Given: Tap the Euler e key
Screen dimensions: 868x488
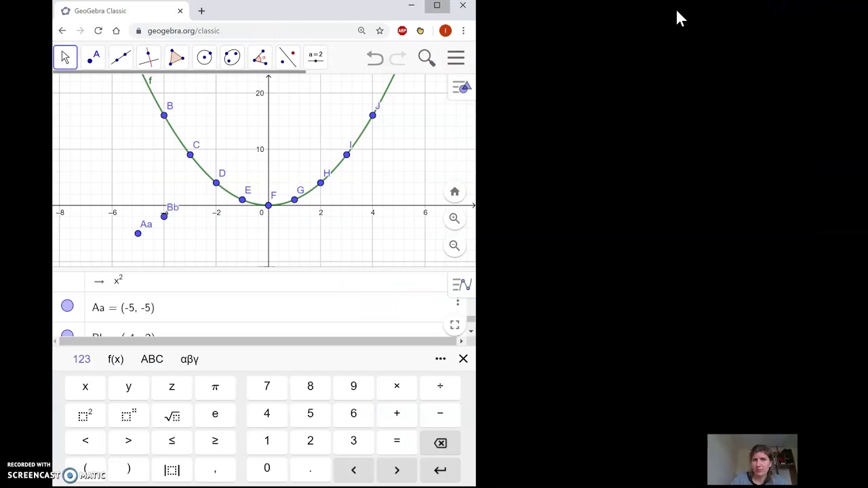Looking at the screenshot, I should [x=215, y=414].
